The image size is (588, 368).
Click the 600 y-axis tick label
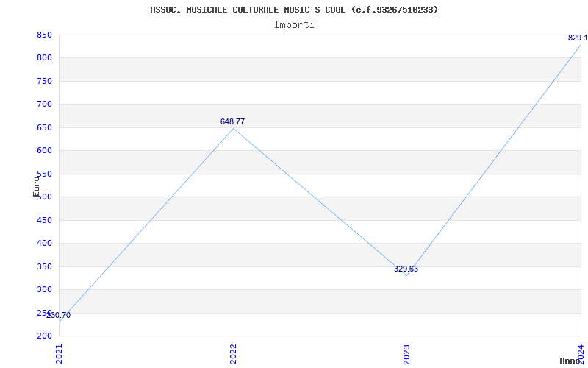44,151
